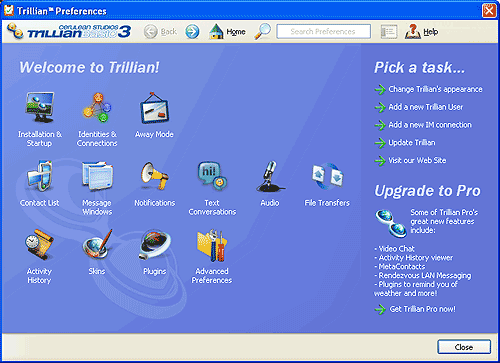Open Away Mode whiteboard icon
The width and height of the screenshot is (500, 363).
154,108
